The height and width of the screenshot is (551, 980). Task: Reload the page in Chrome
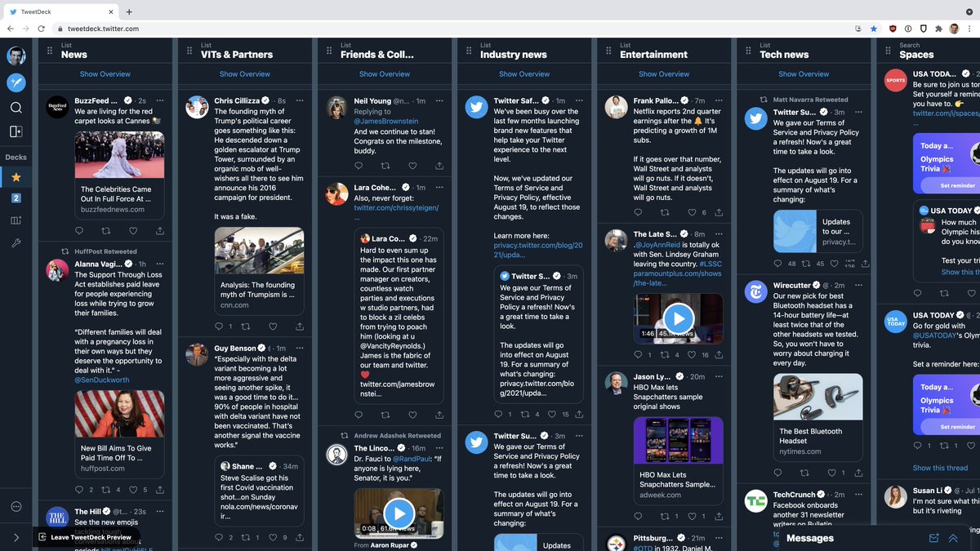coord(42,29)
